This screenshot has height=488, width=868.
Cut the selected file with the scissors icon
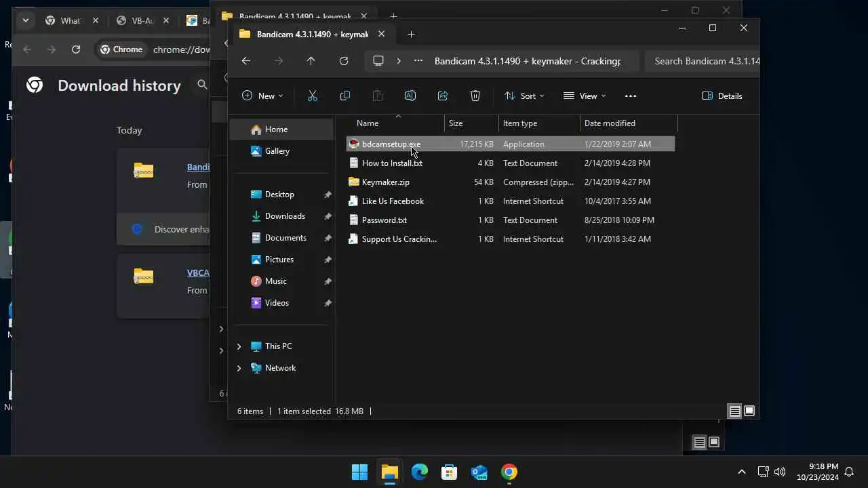pos(313,96)
